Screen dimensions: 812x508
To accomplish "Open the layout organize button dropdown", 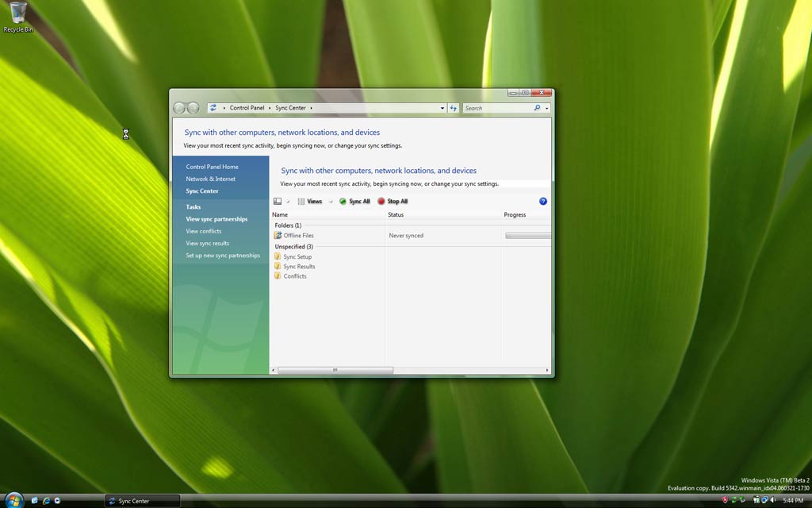I will (288, 202).
